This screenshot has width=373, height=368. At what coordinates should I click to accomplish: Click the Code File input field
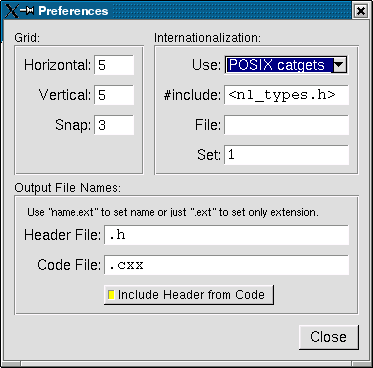[226, 265]
